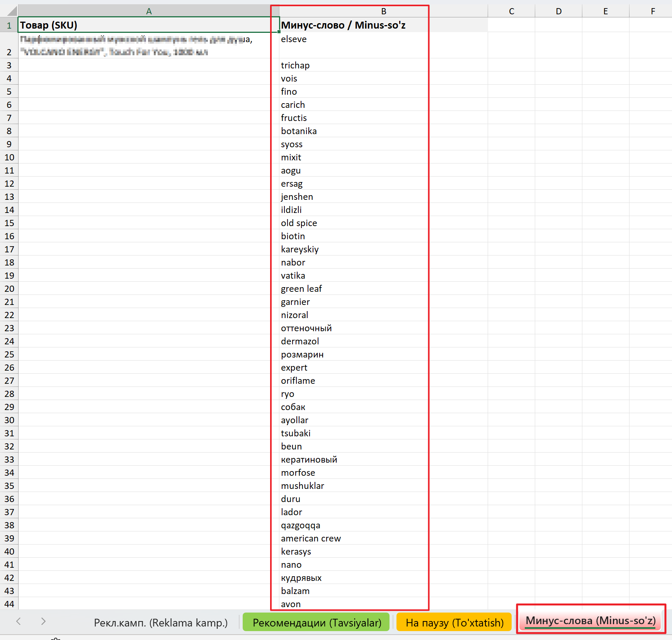Click the 'оттеночный' cell
Viewport: 672px width, 640px height.
383,328
